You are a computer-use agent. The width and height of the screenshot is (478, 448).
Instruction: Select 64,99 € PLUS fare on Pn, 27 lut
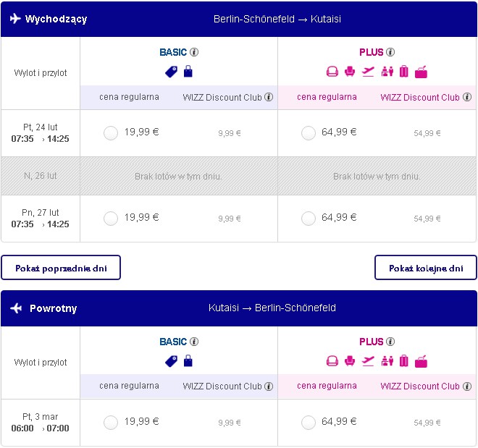pos(309,219)
